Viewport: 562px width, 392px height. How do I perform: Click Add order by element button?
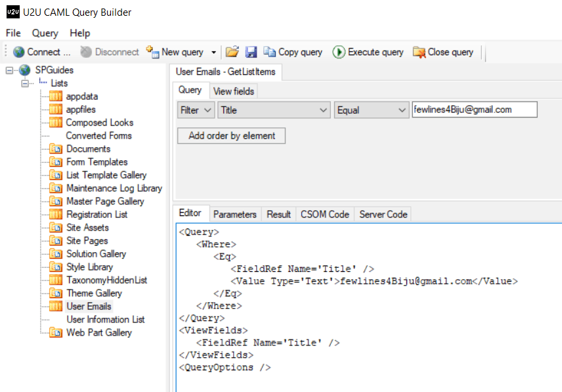(x=232, y=136)
